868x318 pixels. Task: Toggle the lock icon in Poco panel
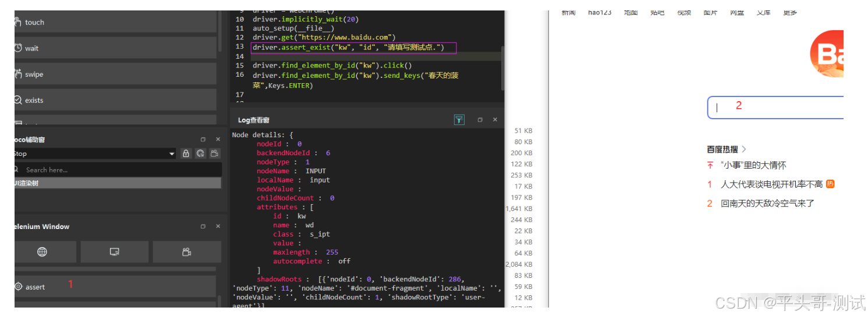(x=186, y=153)
